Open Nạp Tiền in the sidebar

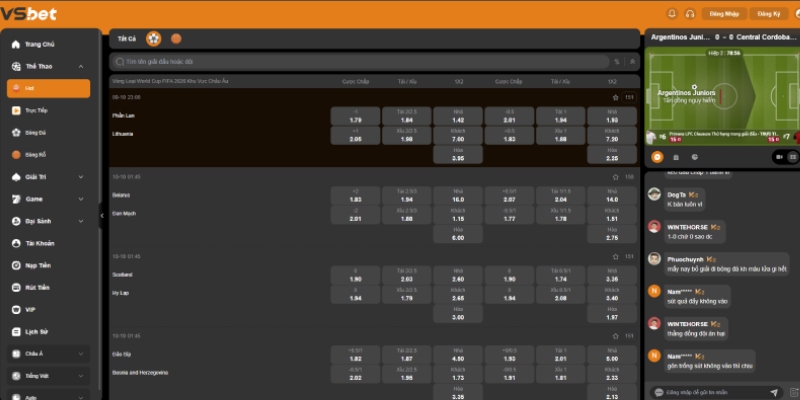click(x=38, y=265)
